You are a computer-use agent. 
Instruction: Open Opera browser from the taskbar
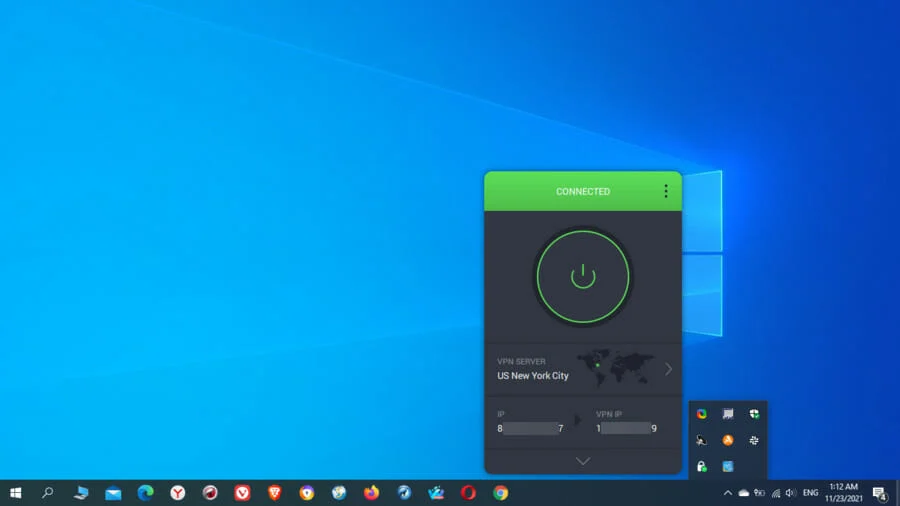click(x=468, y=493)
